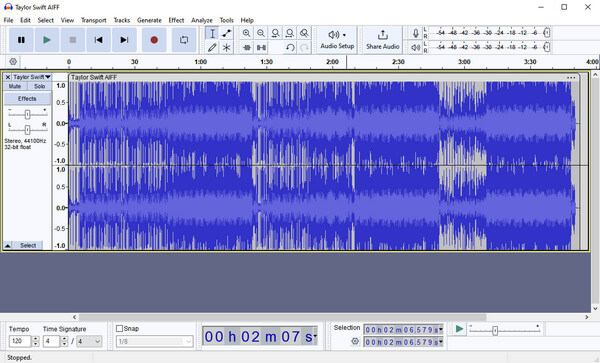Start recording with the red Record button
Viewport: 600px width, 363px height.
pyautogui.click(x=154, y=40)
